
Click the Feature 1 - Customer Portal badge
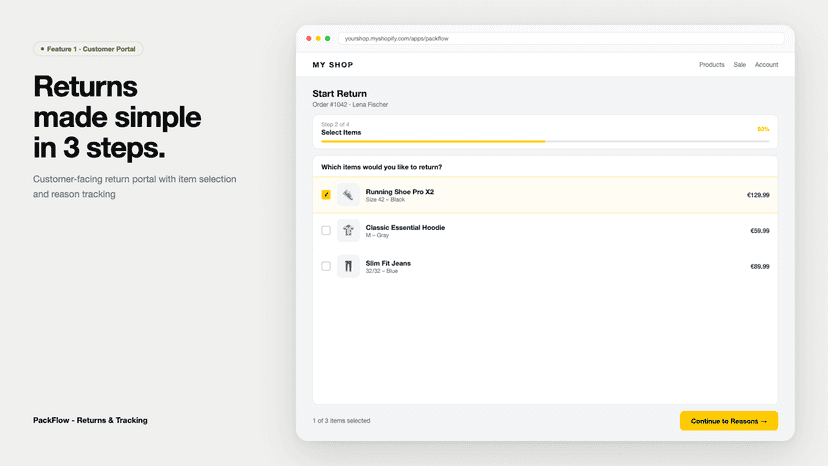(88, 49)
